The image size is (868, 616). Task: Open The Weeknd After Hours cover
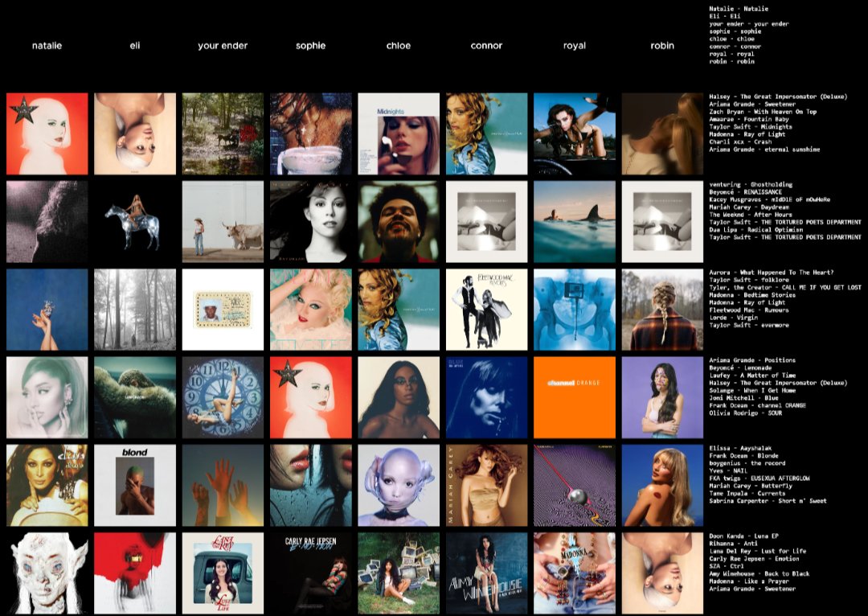(x=399, y=222)
